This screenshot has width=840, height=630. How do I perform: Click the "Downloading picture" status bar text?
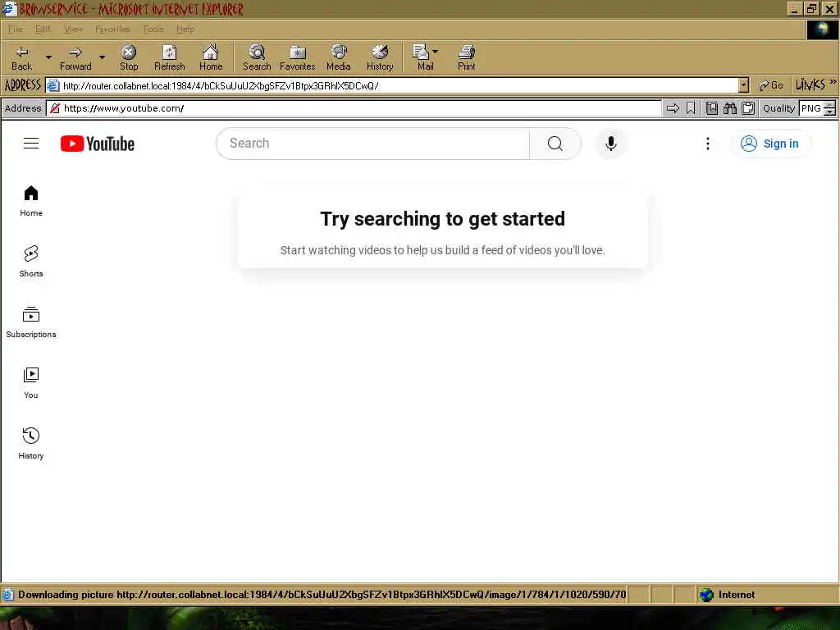pyautogui.click(x=322, y=595)
